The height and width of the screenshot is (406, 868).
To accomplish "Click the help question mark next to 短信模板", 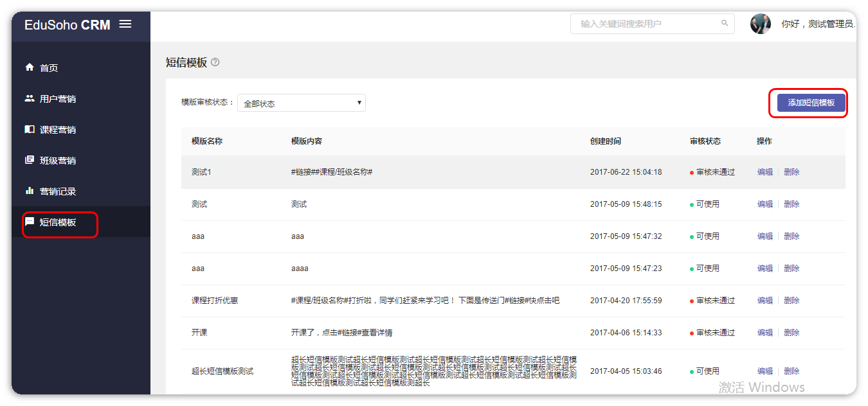I will click(215, 62).
